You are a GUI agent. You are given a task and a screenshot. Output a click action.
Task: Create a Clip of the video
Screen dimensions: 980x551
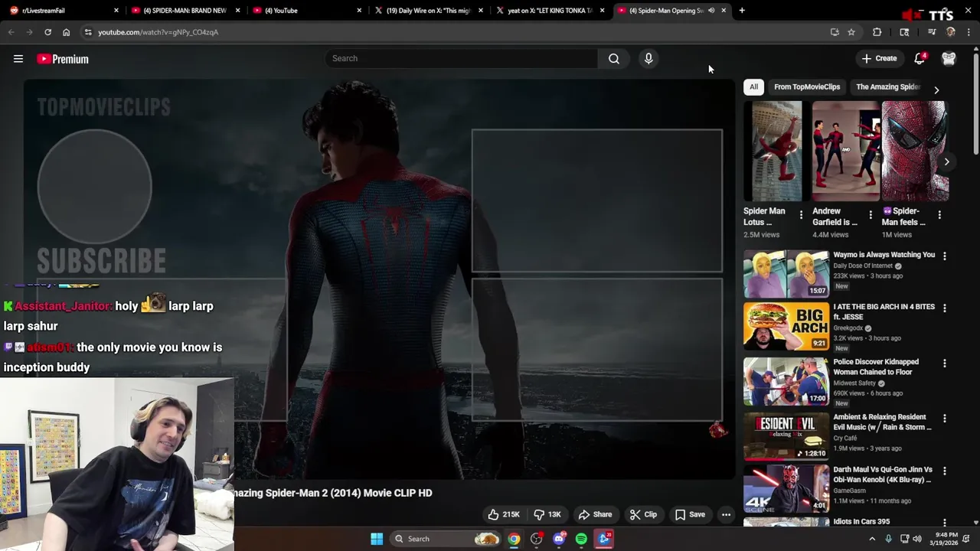click(x=643, y=514)
